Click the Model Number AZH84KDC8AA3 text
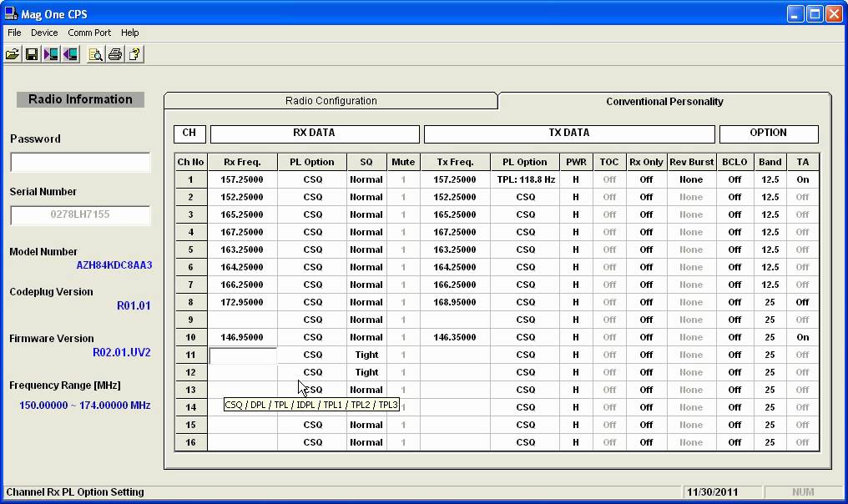This screenshot has height=504, width=848. (114, 265)
